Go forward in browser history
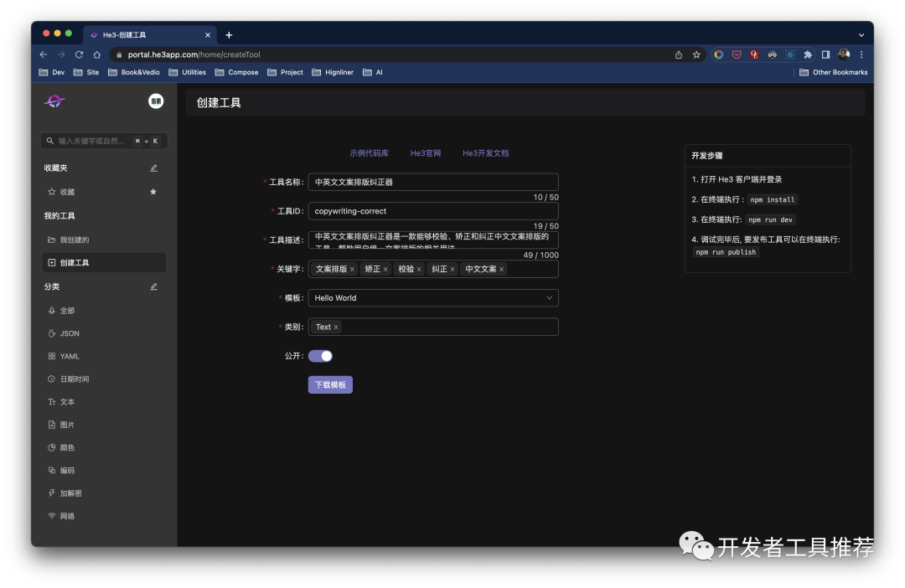Viewport: 905px width, 588px height. pos(61,54)
